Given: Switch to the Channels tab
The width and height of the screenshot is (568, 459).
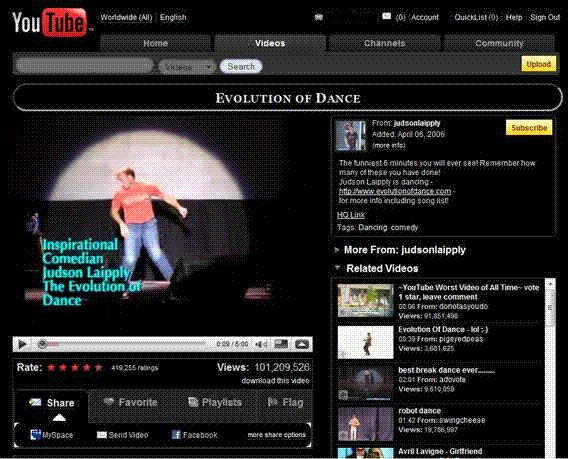Looking at the screenshot, I should (384, 43).
